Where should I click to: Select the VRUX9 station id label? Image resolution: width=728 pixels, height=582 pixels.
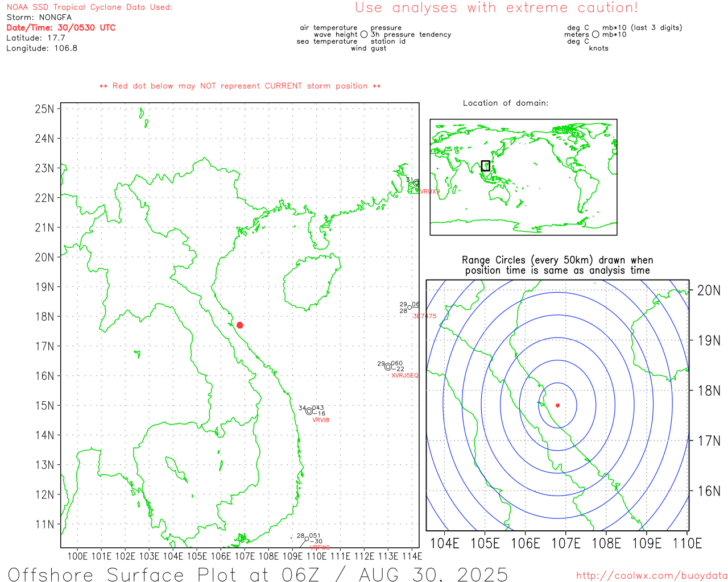click(x=430, y=192)
